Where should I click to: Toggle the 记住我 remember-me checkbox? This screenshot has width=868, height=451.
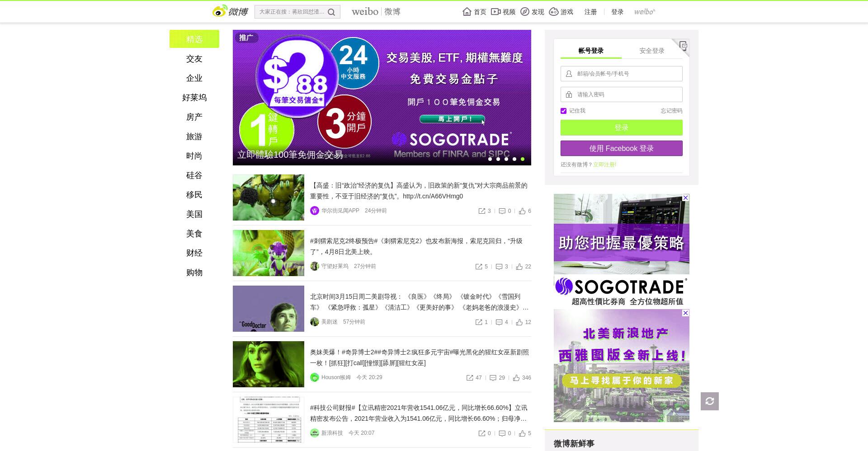(564, 111)
